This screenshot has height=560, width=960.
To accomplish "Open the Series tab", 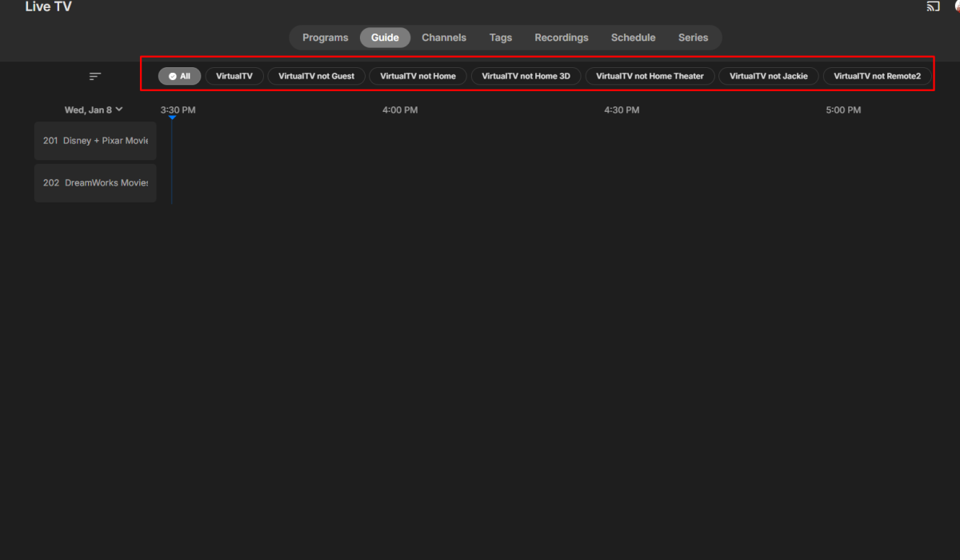I will 694,38.
